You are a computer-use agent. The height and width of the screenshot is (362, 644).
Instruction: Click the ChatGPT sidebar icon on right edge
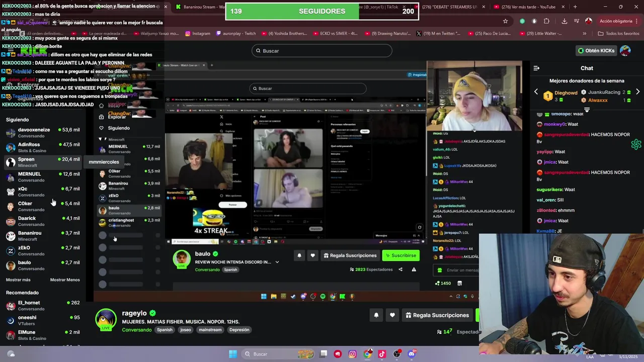pyautogui.click(x=636, y=145)
